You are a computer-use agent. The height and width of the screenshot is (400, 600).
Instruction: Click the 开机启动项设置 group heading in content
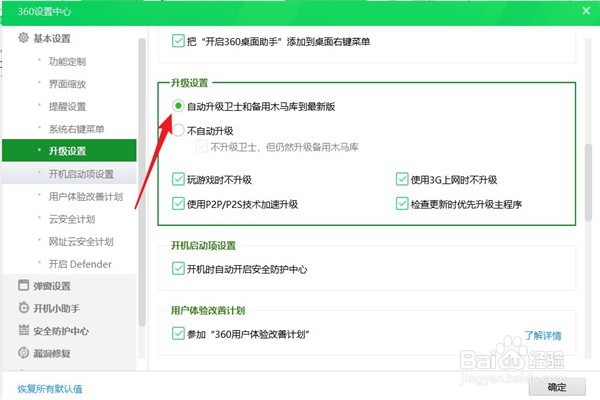tap(203, 245)
